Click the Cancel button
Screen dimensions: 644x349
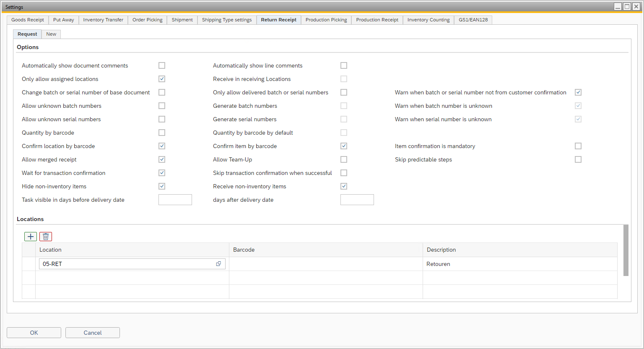point(93,333)
